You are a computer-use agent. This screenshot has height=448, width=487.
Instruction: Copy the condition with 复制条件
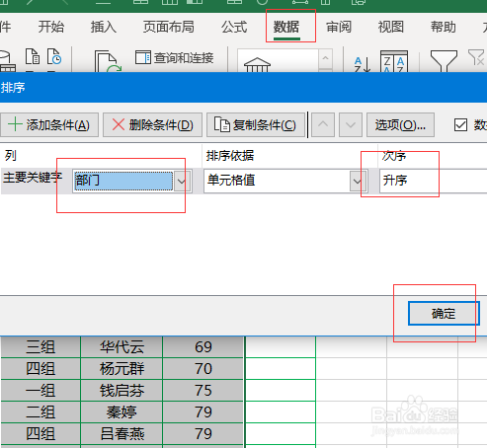point(256,125)
